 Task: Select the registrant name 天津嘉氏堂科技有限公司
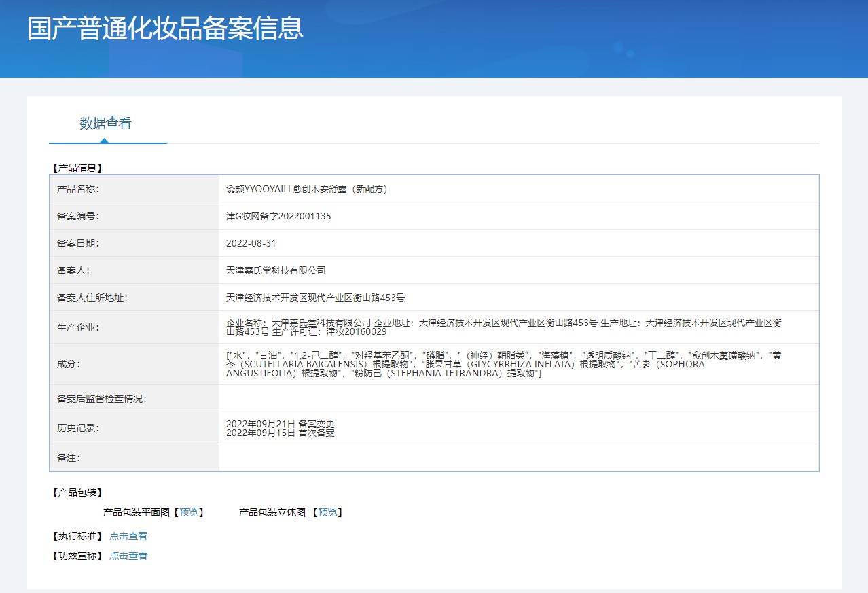(x=276, y=270)
